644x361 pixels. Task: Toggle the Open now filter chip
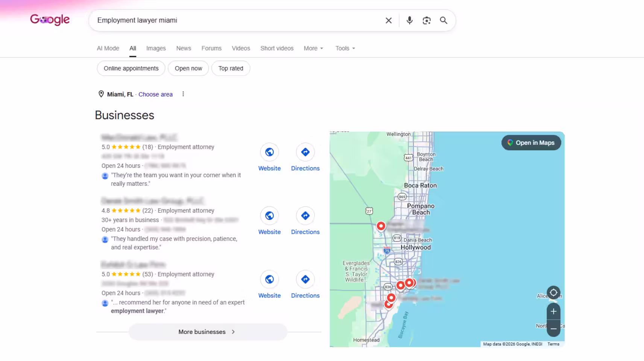point(188,68)
